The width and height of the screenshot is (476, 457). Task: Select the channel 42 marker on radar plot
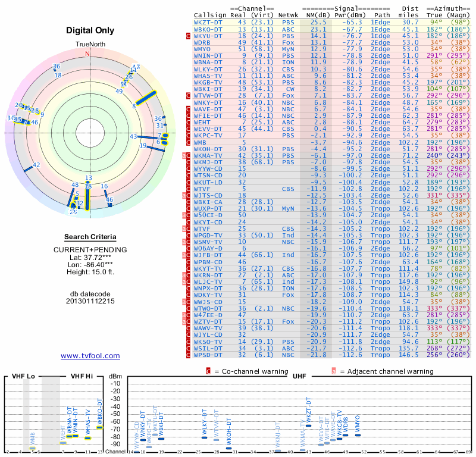pyautogui.click(x=36, y=165)
